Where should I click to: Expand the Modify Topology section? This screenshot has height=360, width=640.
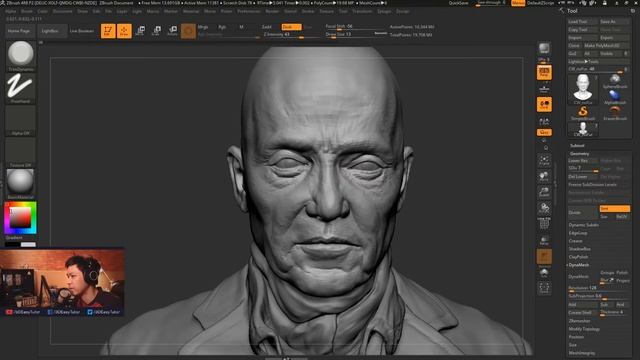coord(584,329)
